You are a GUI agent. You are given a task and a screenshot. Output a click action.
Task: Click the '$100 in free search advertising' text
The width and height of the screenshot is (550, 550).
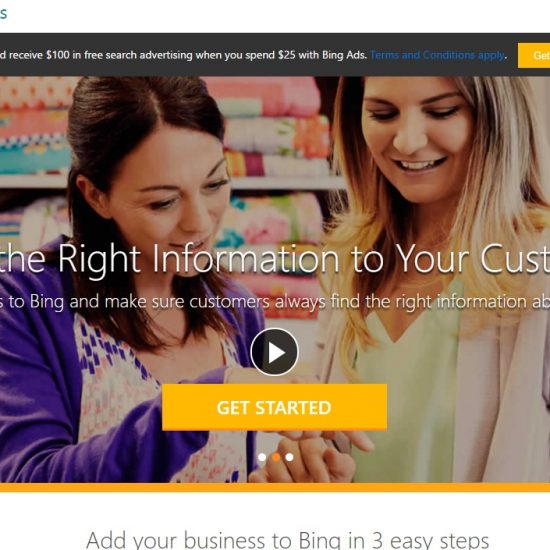click(x=119, y=55)
